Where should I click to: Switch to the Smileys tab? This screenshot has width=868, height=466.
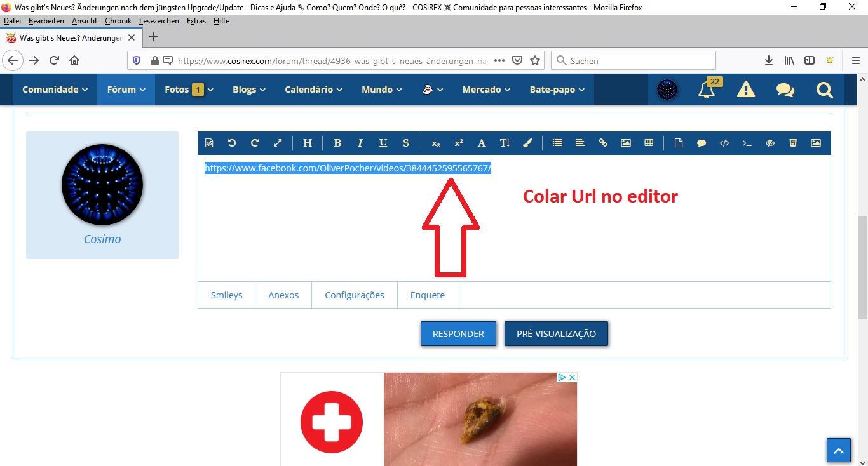(x=226, y=295)
